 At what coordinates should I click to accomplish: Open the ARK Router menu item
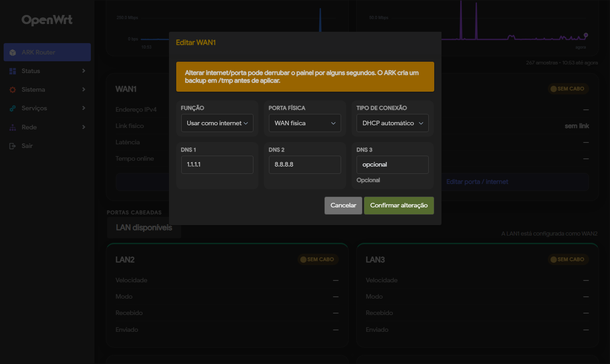47,52
